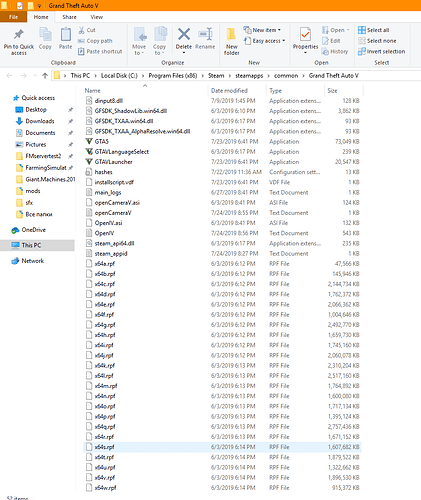Open recent locations dropdown arrow
The width and height of the screenshot is (421, 500).
tap(35, 76)
